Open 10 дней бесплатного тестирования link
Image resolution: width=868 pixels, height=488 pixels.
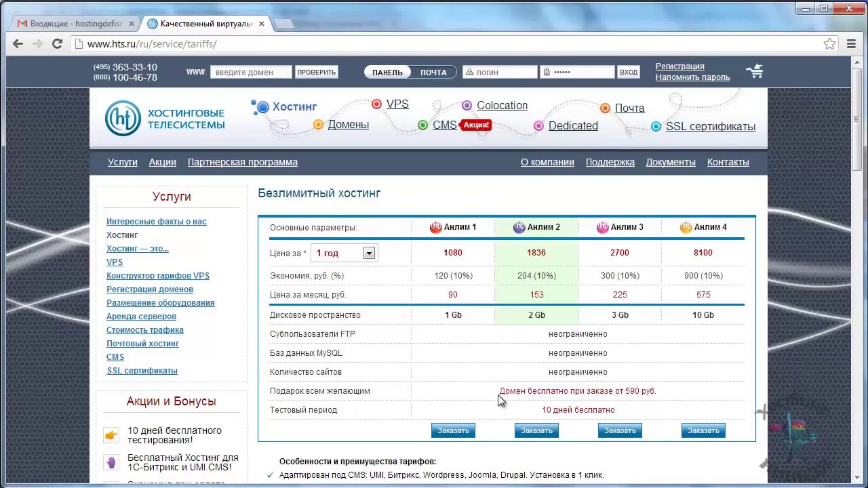pos(174,435)
